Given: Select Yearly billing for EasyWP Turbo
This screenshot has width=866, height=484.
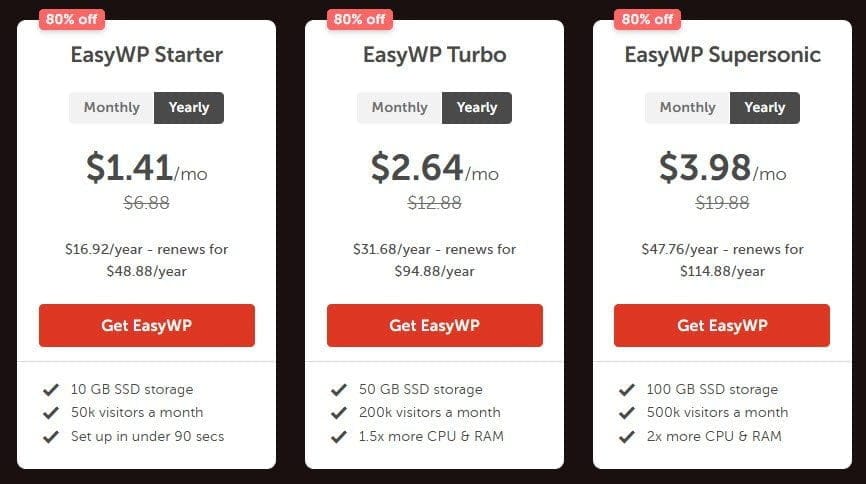Looking at the screenshot, I should point(477,108).
